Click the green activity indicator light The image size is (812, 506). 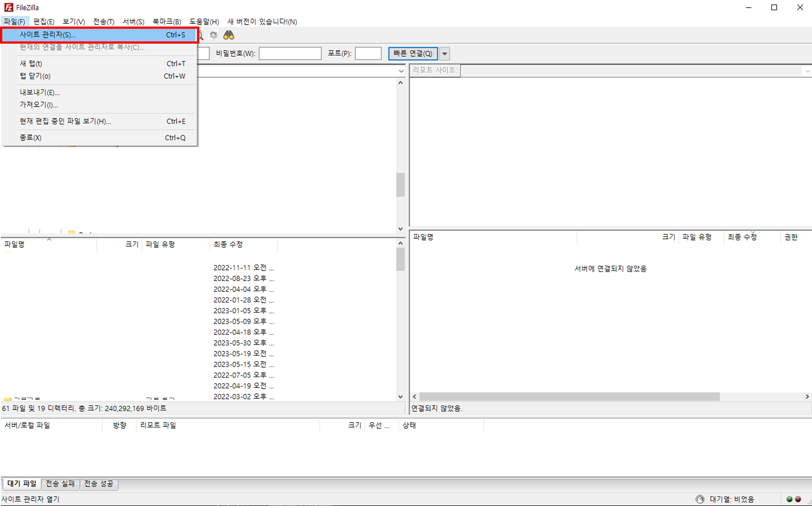click(789, 499)
